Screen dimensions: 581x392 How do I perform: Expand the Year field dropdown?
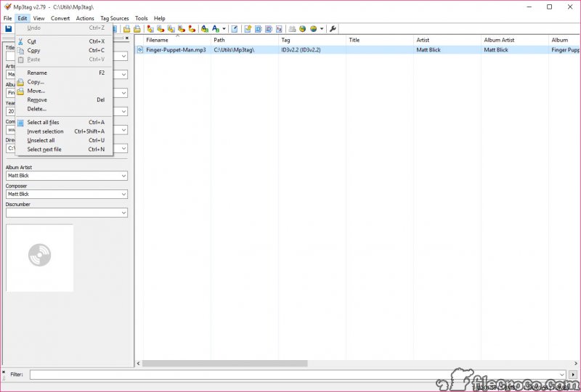click(x=123, y=112)
